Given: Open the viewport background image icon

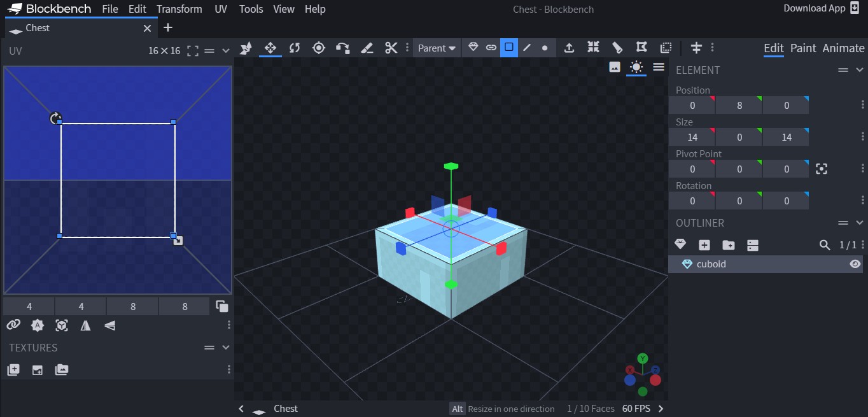Looking at the screenshot, I should point(615,67).
